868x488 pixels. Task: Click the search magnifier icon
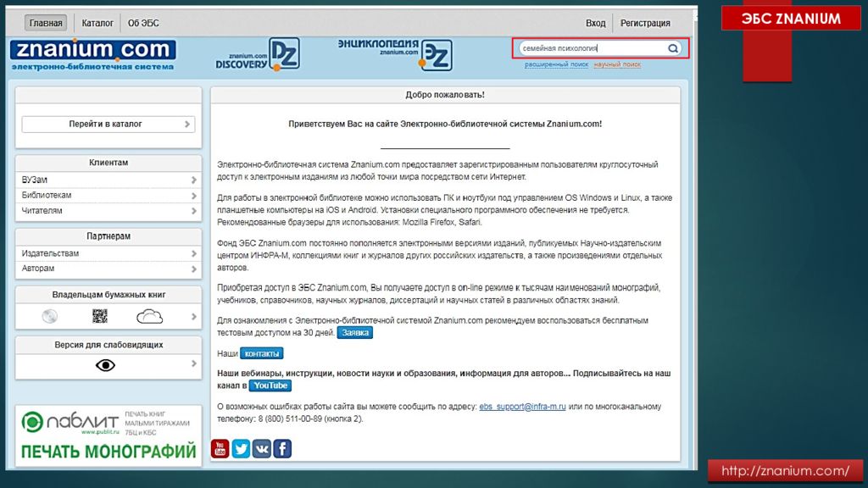tap(672, 48)
